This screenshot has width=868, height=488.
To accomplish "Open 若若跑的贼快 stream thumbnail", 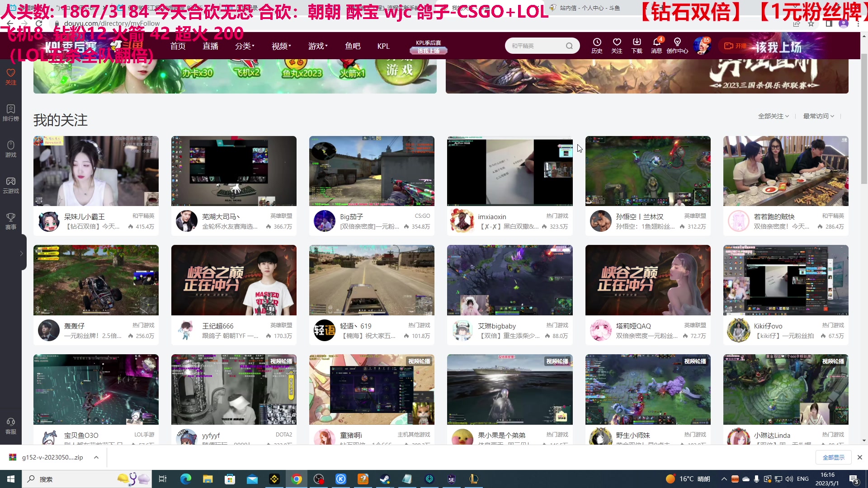I will coord(786,171).
